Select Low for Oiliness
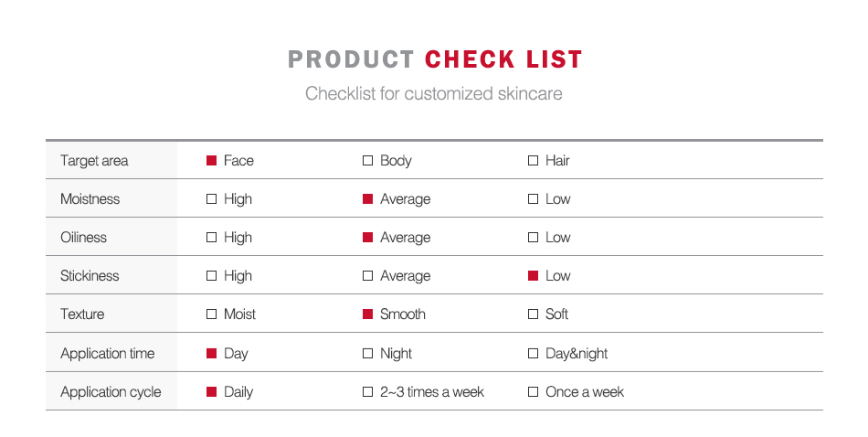The image size is (868, 437). coord(534,238)
